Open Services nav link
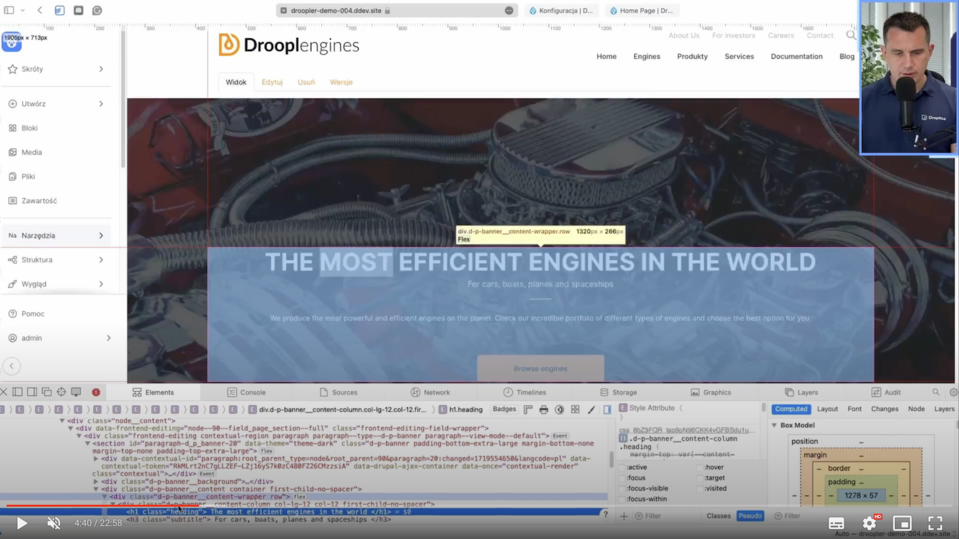The width and height of the screenshot is (959, 539). tap(739, 56)
